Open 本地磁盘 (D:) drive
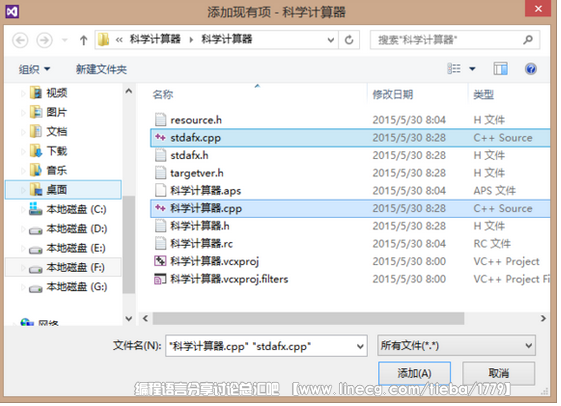Viewport: 561px width, 406px height. tap(77, 229)
